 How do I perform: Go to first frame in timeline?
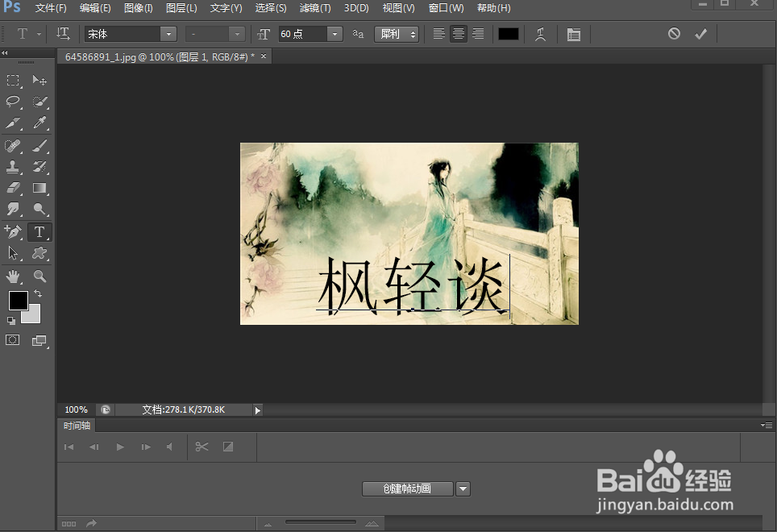(x=69, y=447)
